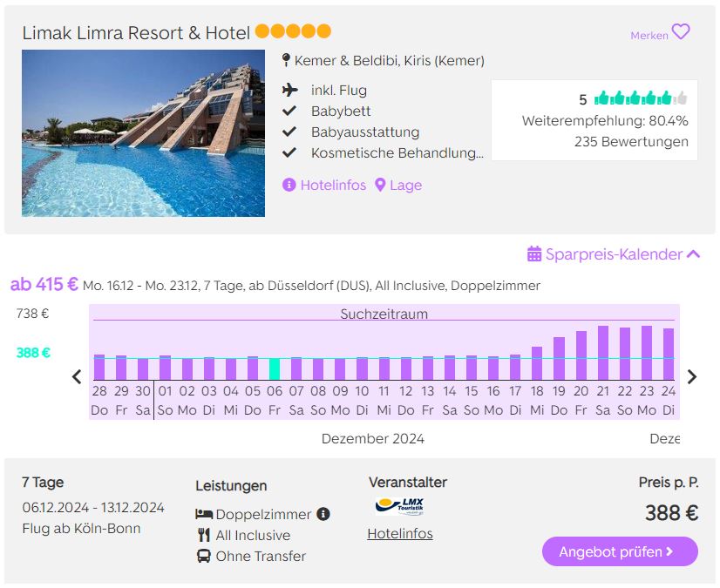
Task: Select the highlighted price bar for 06 Fr
Action: pyautogui.click(x=275, y=369)
